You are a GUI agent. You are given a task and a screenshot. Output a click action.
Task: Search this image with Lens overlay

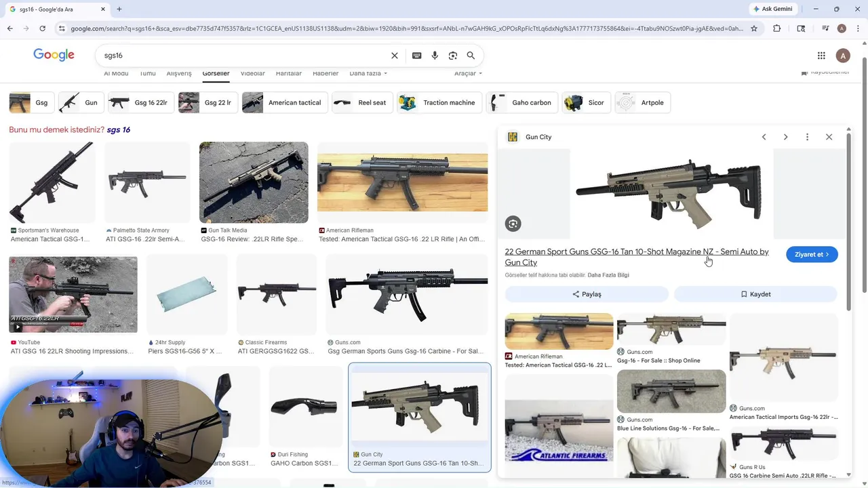513,224
